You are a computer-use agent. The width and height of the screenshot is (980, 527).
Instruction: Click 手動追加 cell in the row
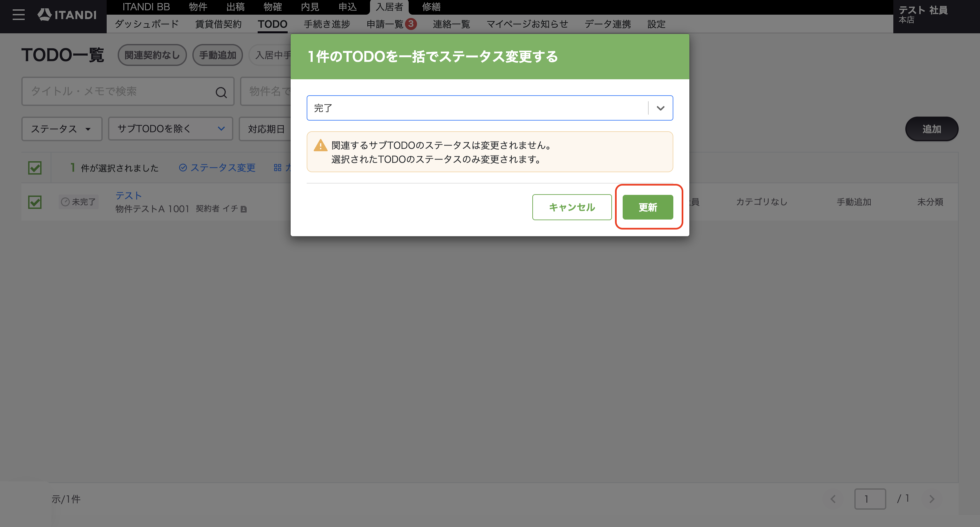pos(854,202)
